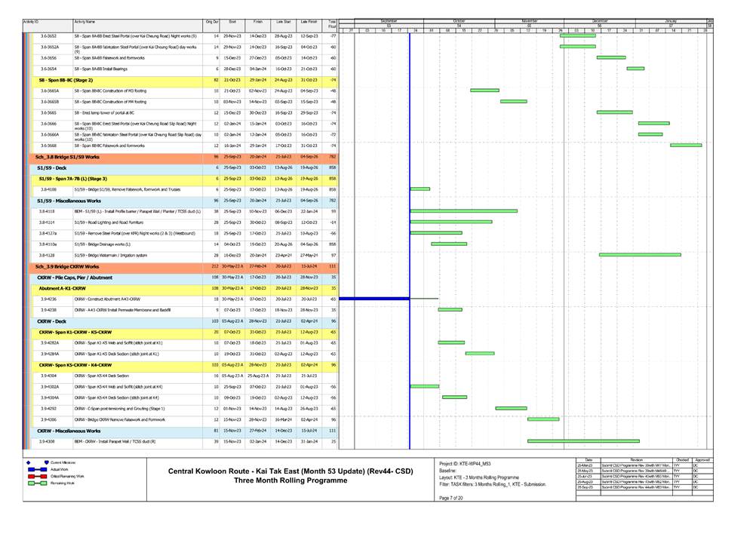Collapse the Sch_3.8 Bridge S1/S9 Works group
Screen dimensions: 756x534
pyautogui.click(x=69, y=156)
